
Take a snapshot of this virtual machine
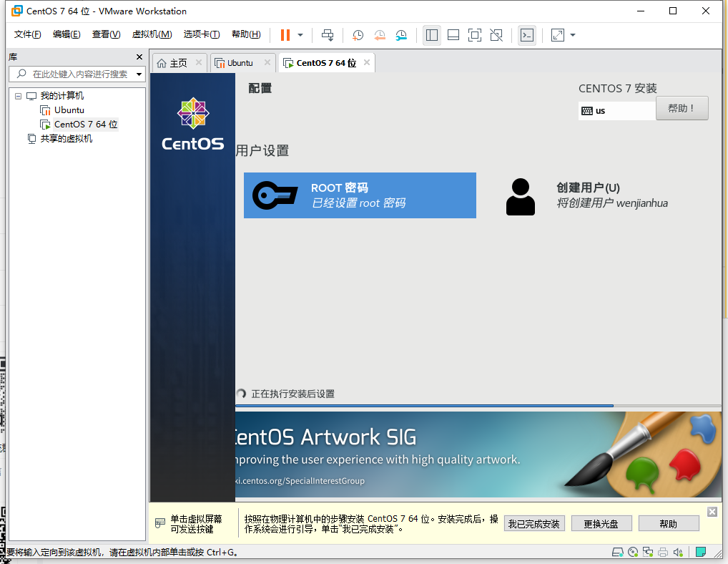point(358,35)
